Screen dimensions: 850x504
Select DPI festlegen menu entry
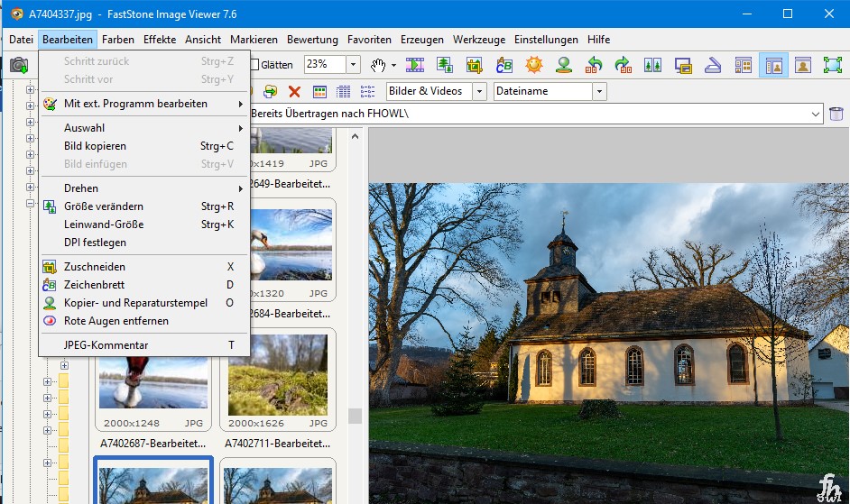pyautogui.click(x=144, y=243)
